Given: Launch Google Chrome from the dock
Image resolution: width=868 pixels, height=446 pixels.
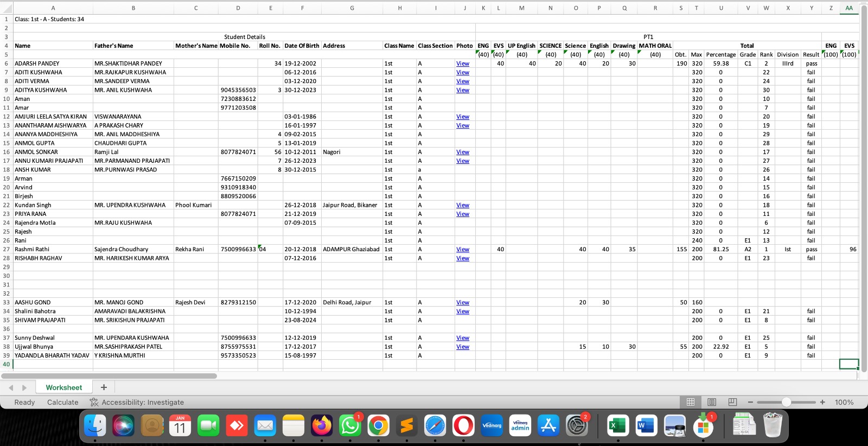Looking at the screenshot, I should coord(378,426).
